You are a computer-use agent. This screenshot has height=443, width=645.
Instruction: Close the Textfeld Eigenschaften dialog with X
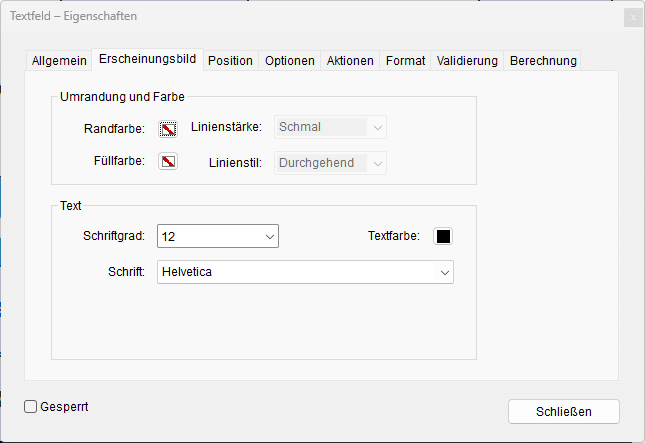point(633,18)
